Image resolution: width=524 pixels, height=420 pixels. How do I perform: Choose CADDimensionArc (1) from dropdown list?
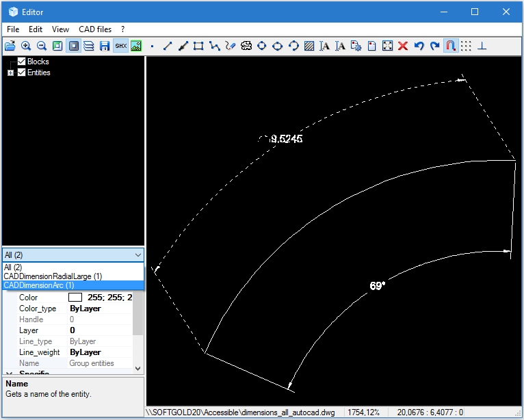pos(39,285)
